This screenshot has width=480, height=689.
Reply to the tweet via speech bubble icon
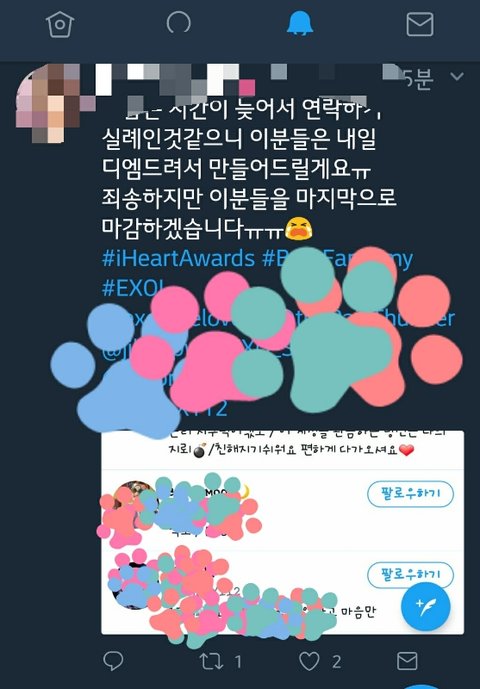tap(113, 660)
